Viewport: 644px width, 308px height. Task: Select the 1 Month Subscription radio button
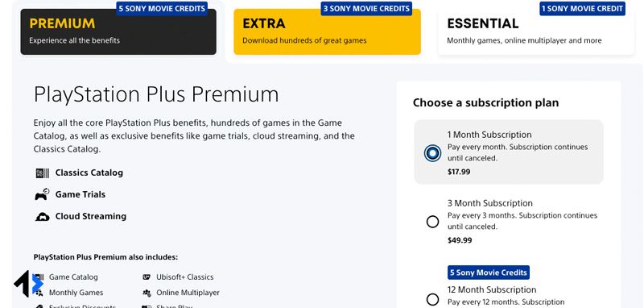432,153
